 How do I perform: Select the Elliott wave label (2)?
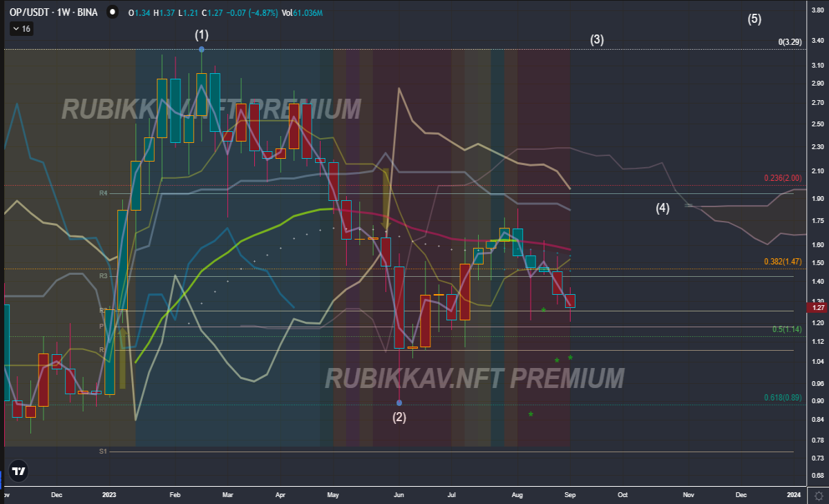click(399, 417)
